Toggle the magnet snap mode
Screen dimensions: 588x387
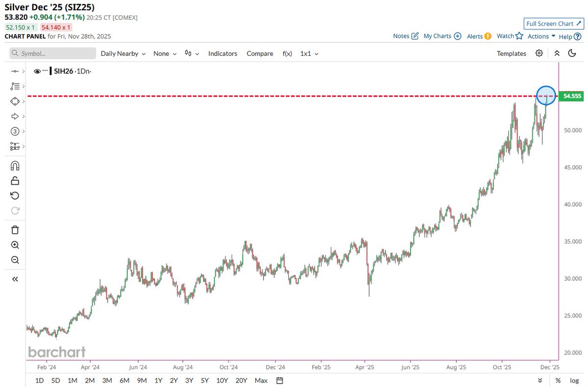pos(15,166)
